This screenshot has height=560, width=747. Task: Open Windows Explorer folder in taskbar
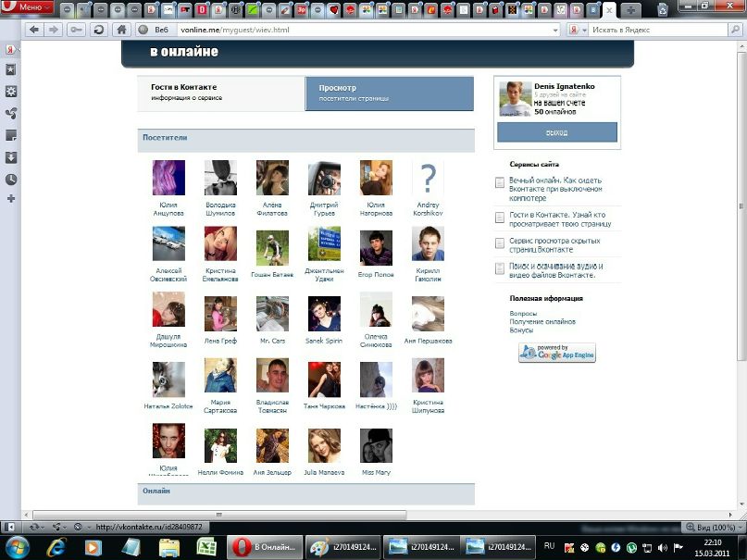(x=168, y=548)
